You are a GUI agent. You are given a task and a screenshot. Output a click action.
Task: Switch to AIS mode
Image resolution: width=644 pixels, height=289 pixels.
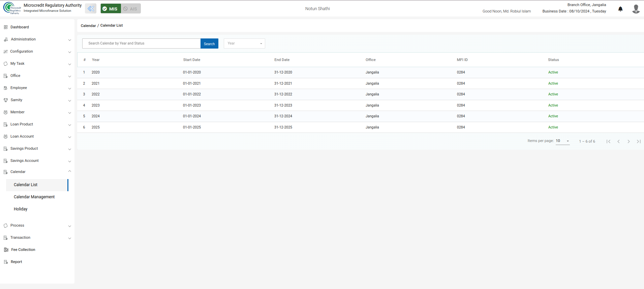click(131, 8)
